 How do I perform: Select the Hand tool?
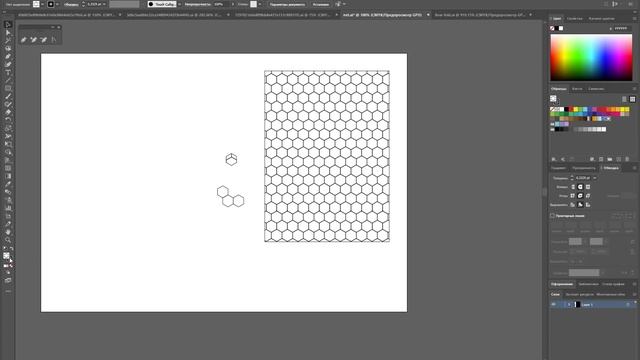[8, 232]
